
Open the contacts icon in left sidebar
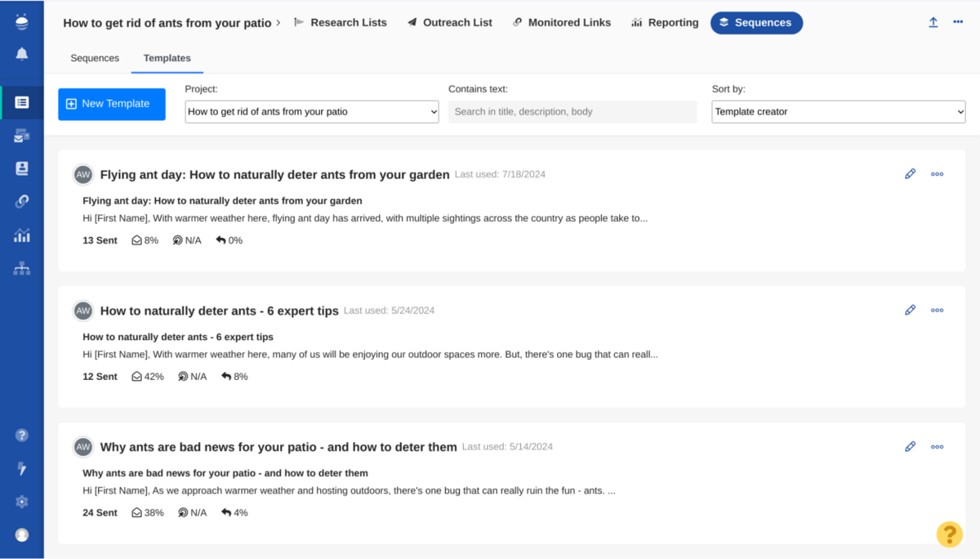click(22, 168)
